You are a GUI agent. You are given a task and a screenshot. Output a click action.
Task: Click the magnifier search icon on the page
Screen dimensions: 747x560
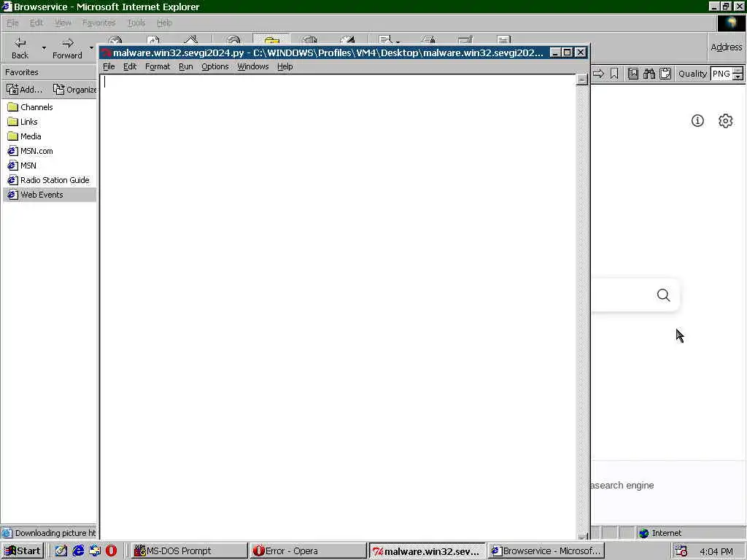pos(664,295)
